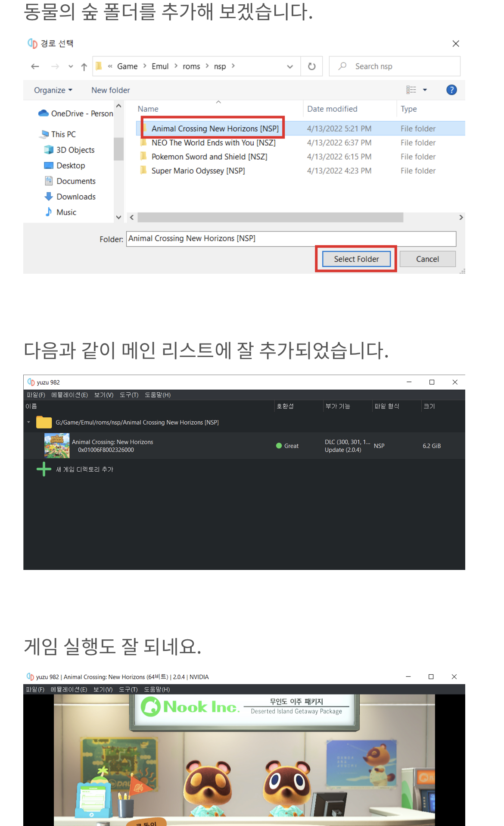Open 보기(V) menu in yuzu 982 window
Viewport: 504px width, 826px height.
[x=103, y=395]
